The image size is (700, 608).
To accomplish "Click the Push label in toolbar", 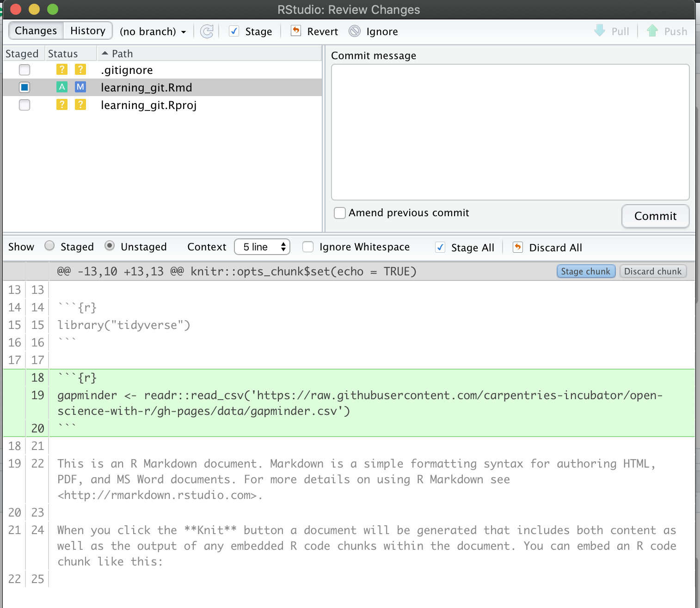I will coord(675,31).
